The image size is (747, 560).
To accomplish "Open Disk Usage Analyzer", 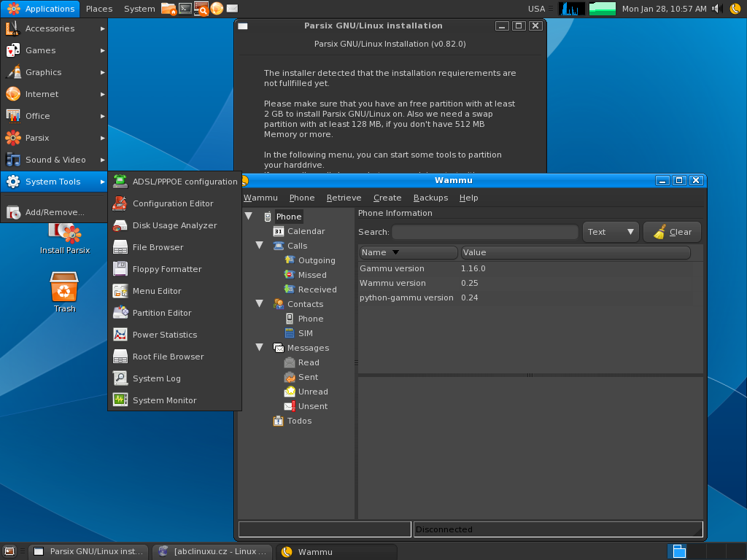I will click(175, 225).
